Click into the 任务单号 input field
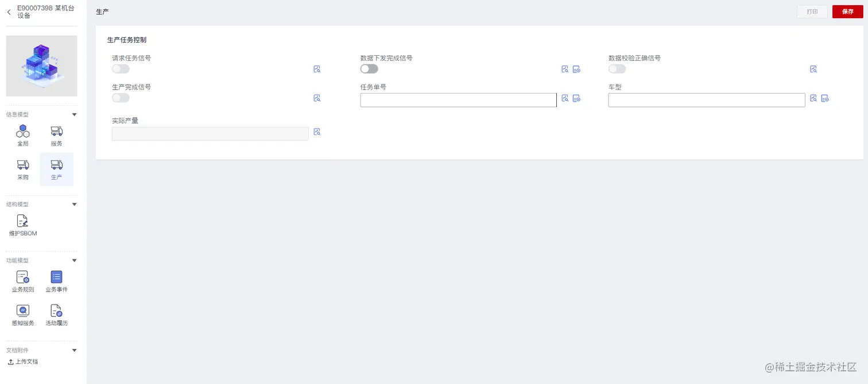 click(458, 100)
